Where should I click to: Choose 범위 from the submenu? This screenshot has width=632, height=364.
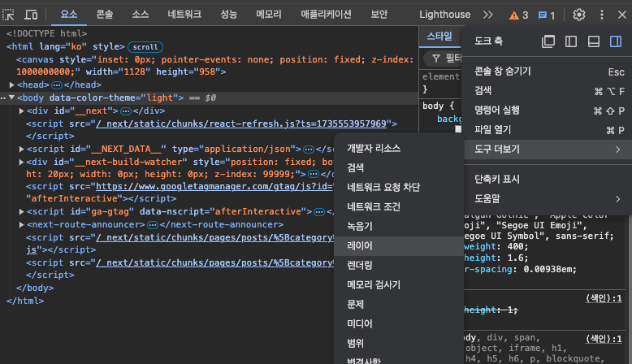click(399, 343)
